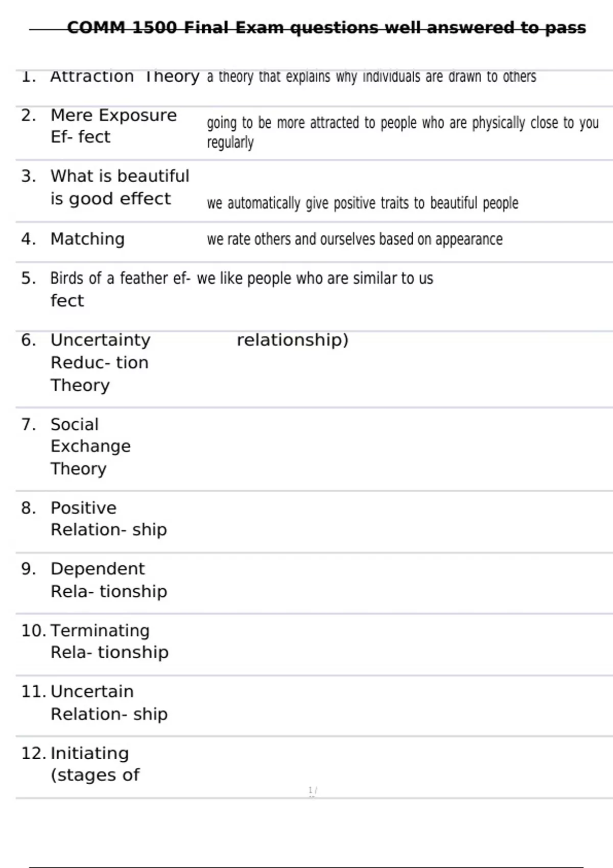Select the Uncertainty Reduction Theory term
The width and height of the screenshot is (613, 868).
pos(100,363)
